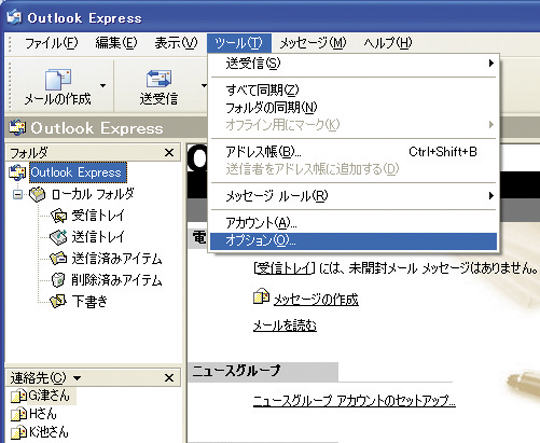
Task: Click the Outlook Express icon in folder tree
Action: click(x=17, y=172)
